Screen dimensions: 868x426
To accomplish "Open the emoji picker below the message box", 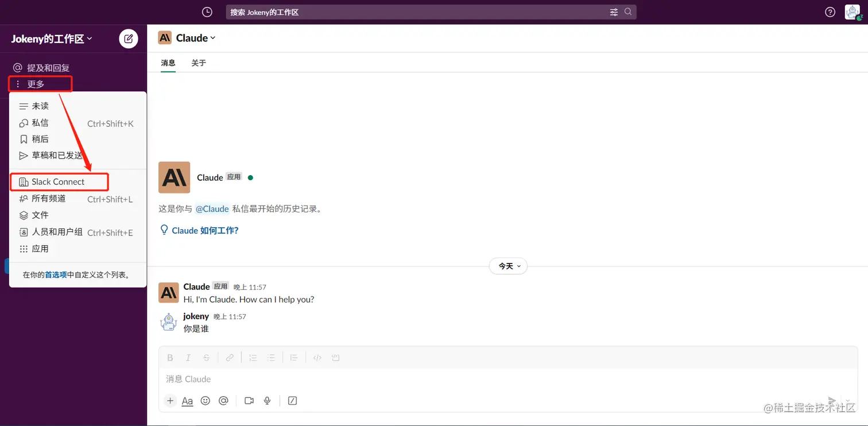I will 206,400.
